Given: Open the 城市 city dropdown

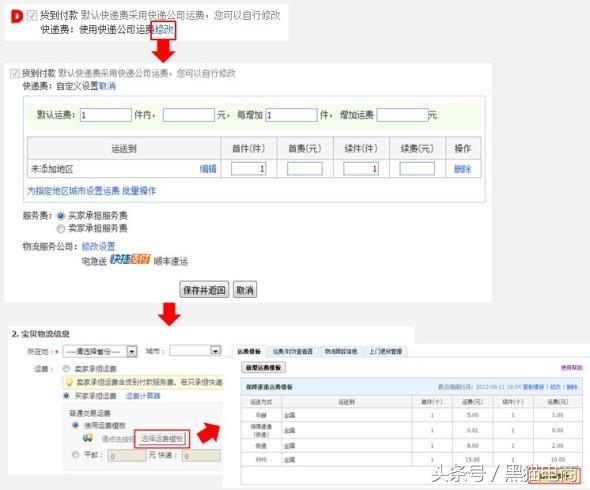Looking at the screenshot, I should (x=195, y=351).
